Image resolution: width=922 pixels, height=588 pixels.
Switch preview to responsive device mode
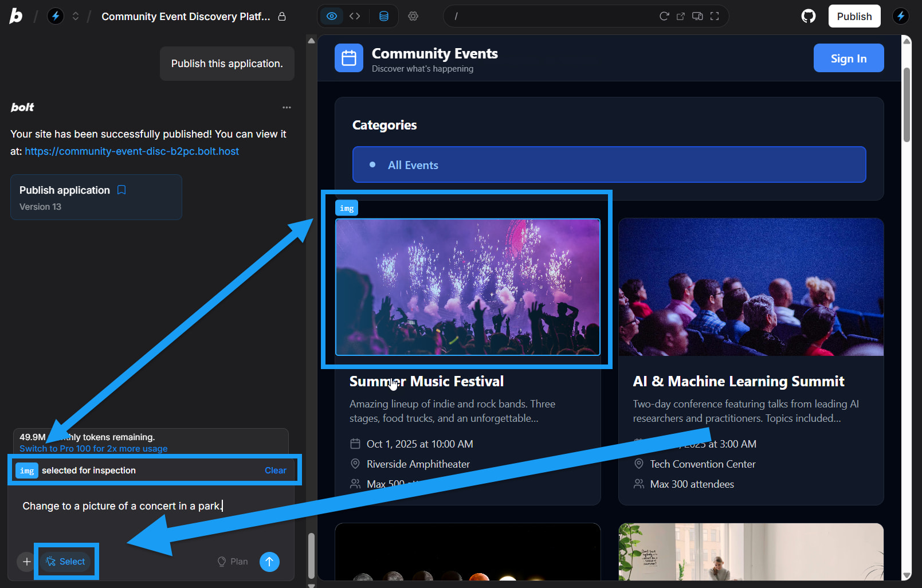pyautogui.click(x=697, y=16)
